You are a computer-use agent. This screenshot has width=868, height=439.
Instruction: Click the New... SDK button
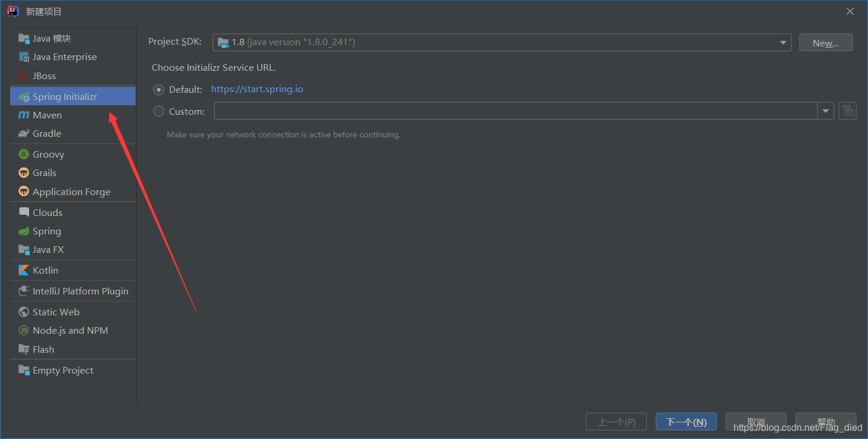tap(826, 43)
